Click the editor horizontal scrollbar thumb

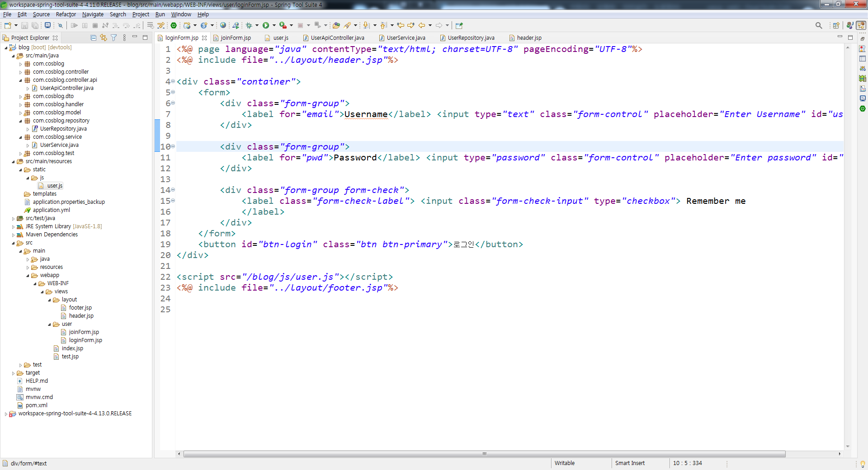pos(484,454)
